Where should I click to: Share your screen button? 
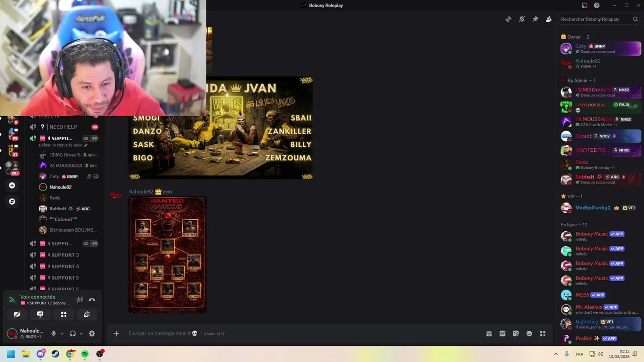(40, 314)
